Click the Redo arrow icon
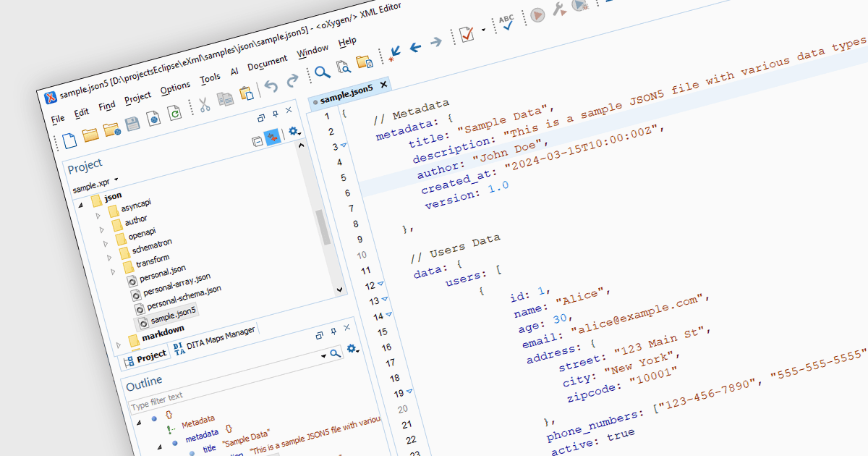This screenshot has width=868, height=456. pyautogui.click(x=292, y=81)
